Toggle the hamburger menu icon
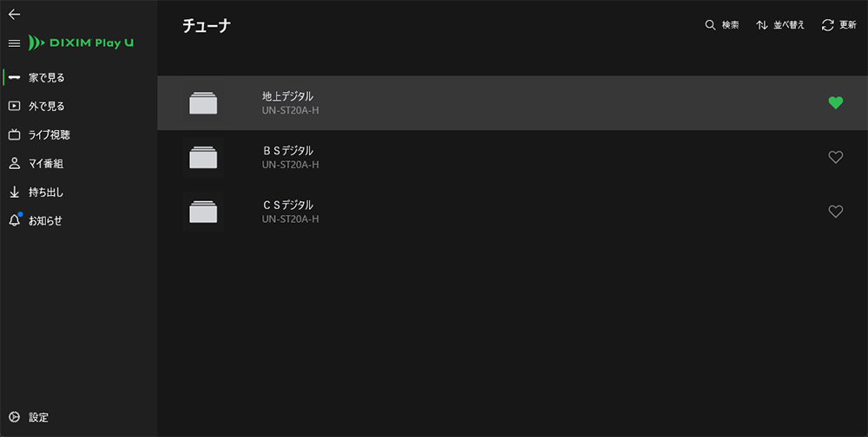Viewport: 868px width, 437px height. point(14,43)
